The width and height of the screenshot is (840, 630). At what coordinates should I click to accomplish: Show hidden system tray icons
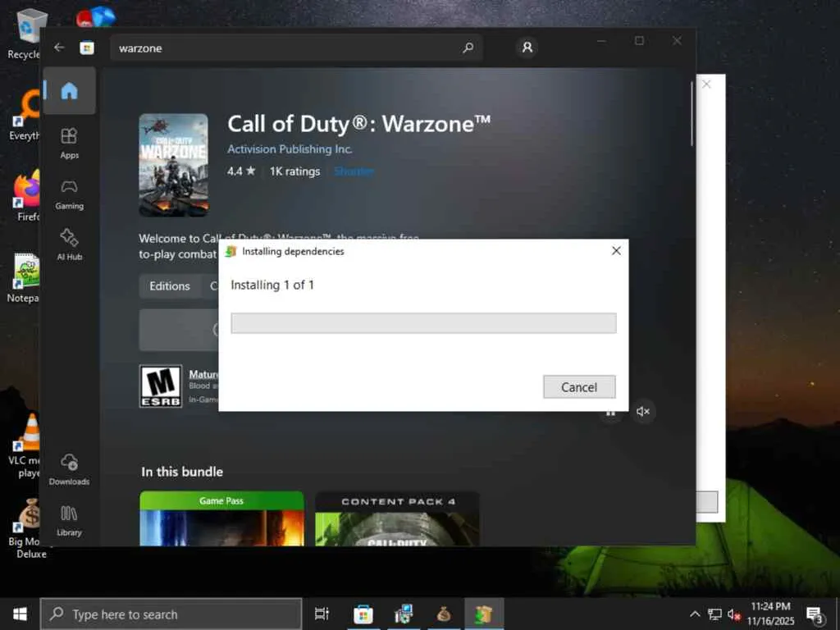695,614
